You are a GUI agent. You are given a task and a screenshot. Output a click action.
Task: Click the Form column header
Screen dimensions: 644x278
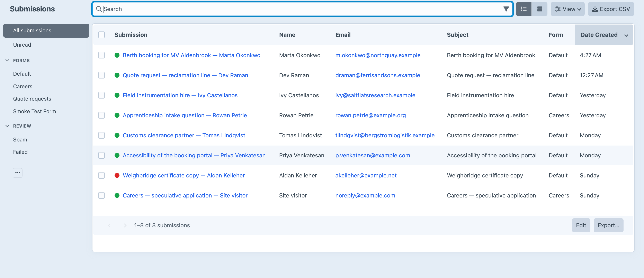pyautogui.click(x=556, y=35)
